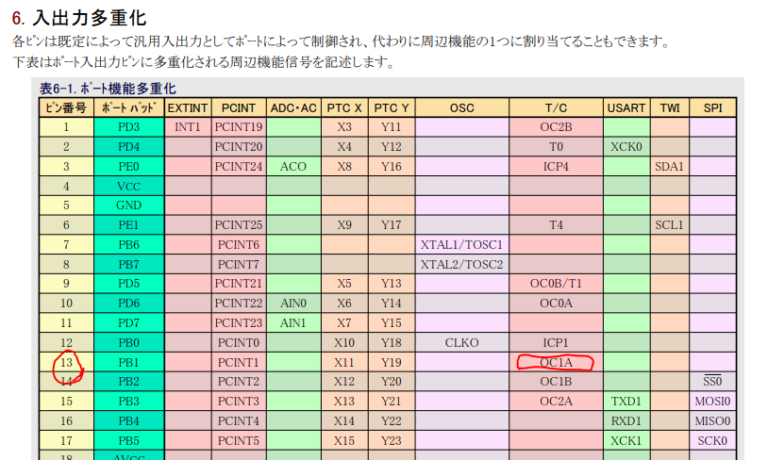768x460 pixels.
Task: Click the T/C column header
Action: (x=556, y=107)
